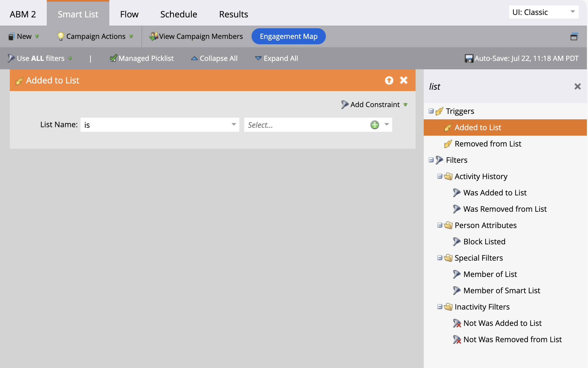Select the Block Listed filter

tap(484, 242)
